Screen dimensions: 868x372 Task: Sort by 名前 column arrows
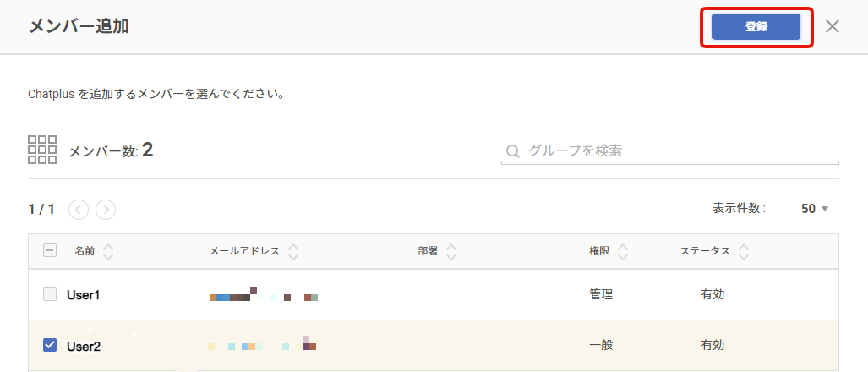[x=108, y=252]
